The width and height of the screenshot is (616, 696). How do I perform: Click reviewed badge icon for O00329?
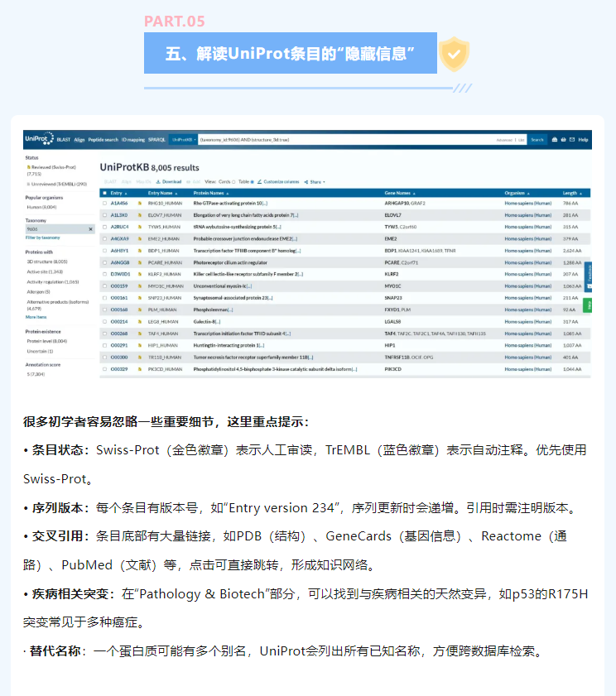[139, 369]
